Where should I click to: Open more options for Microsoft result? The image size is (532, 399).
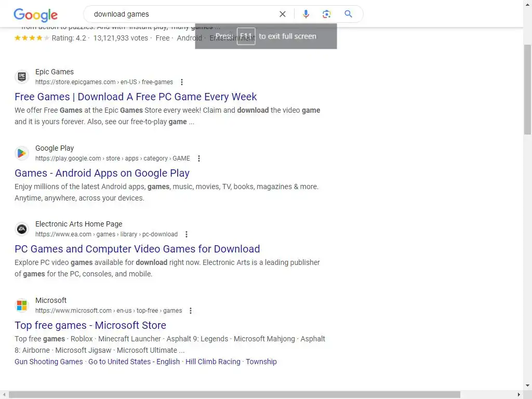point(191,311)
